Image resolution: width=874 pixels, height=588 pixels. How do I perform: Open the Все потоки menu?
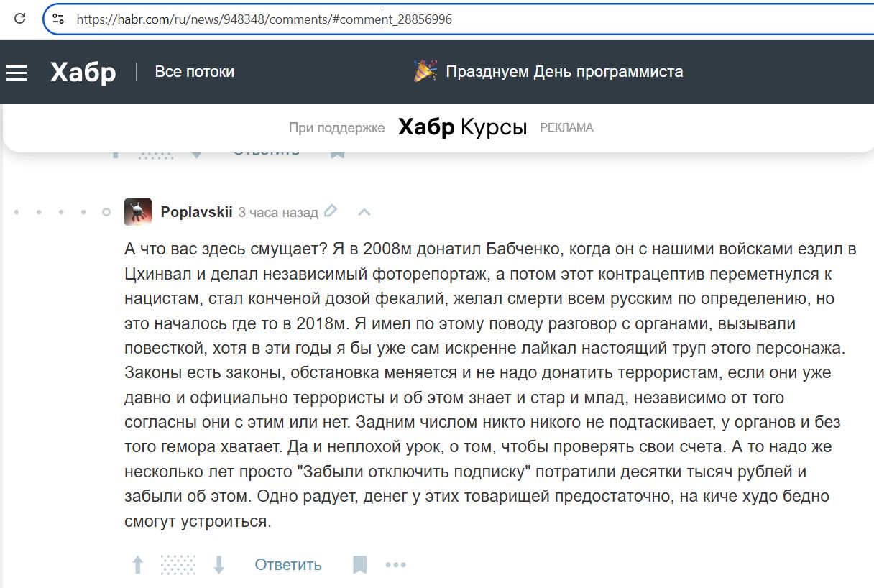point(194,72)
